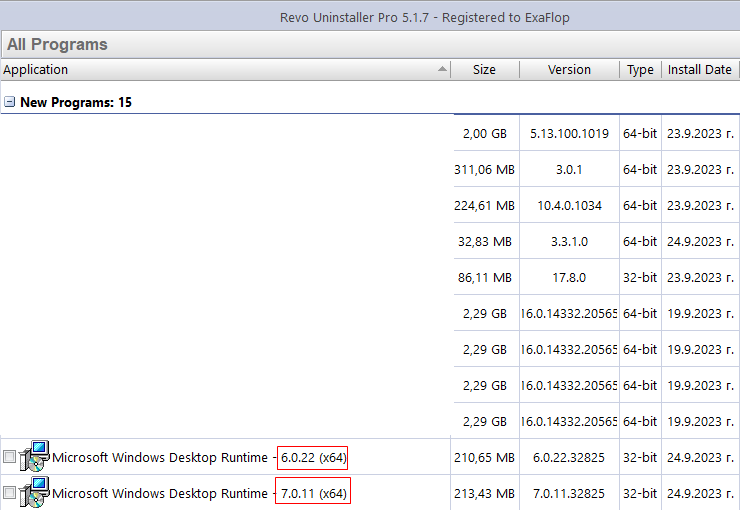Click the New Programs: 15 group label
Screen dimensions: 740x510
(76, 102)
